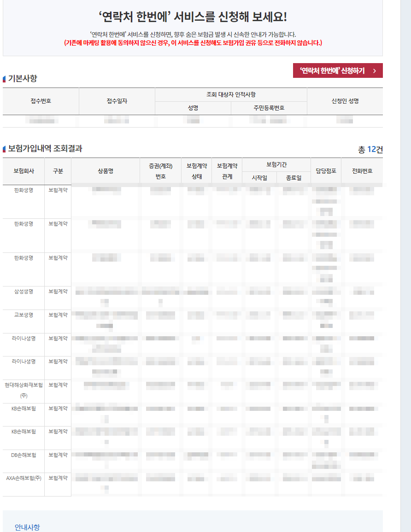
Task: Click the 기본사항 section heading
Action: pyautogui.click(x=23, y=78)
